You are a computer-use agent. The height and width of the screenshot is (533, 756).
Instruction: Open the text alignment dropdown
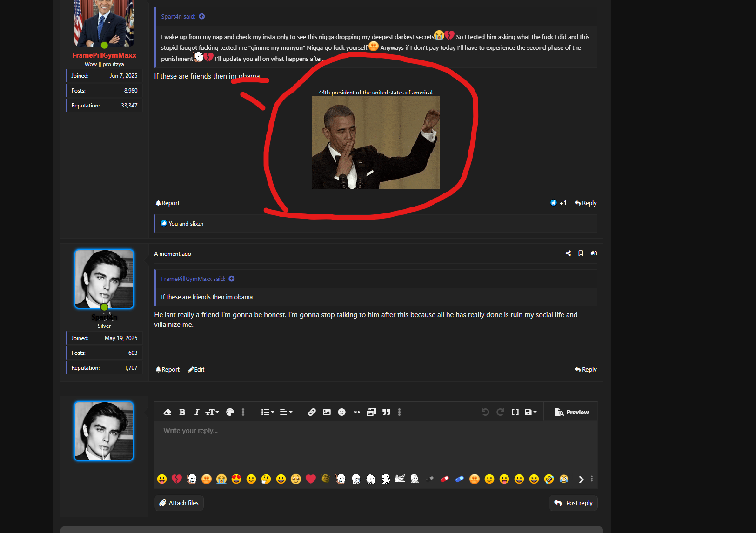[286, 412]
